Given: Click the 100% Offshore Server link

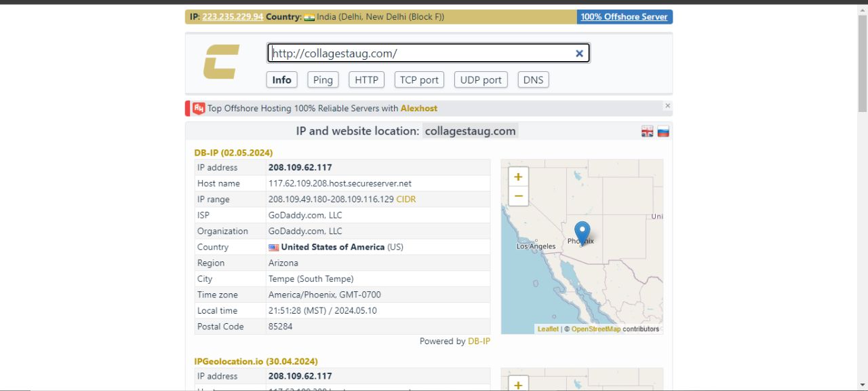Looking at the screenshot, I should (x=624, y=17).
